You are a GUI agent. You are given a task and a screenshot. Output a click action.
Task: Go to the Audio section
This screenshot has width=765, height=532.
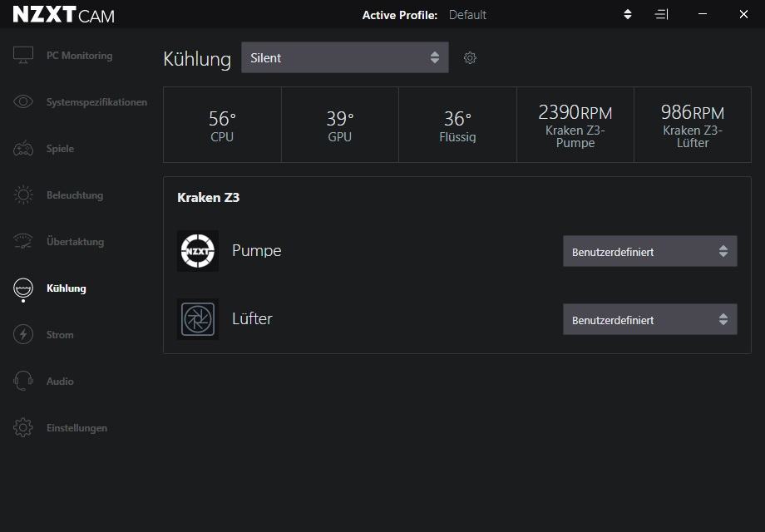point(60,382)
